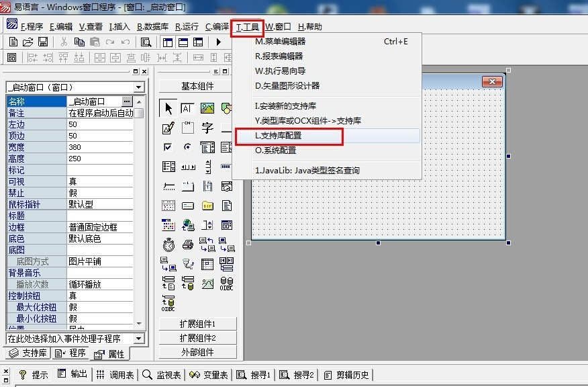Click the 底色 property color value
Viewport: 588px width, 387px height.
[101, 239]
